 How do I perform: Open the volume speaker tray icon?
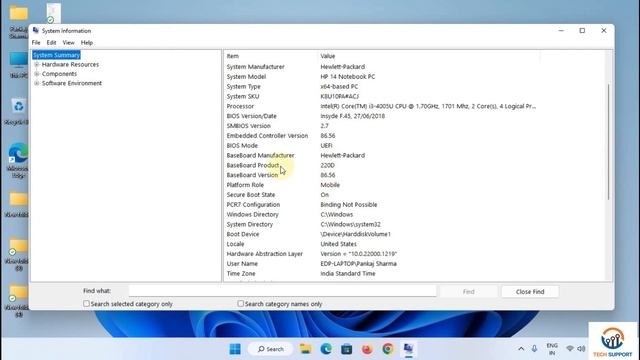point(581,349)
